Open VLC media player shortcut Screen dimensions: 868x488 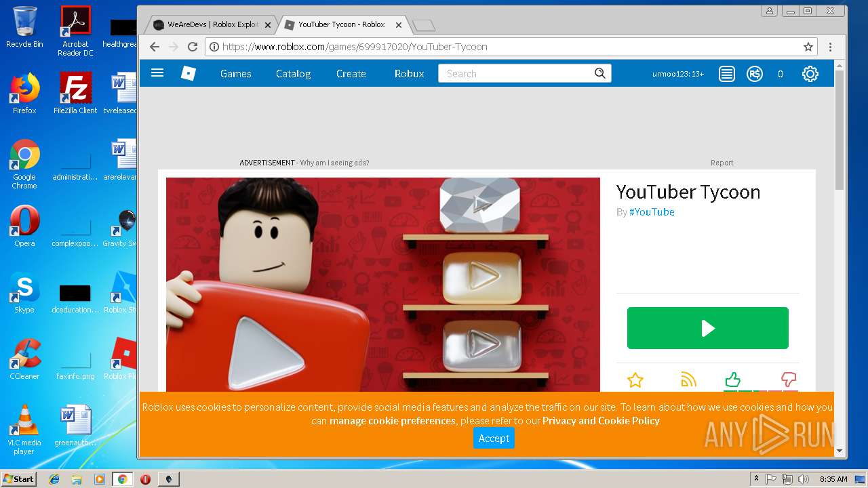click(24, 430)
